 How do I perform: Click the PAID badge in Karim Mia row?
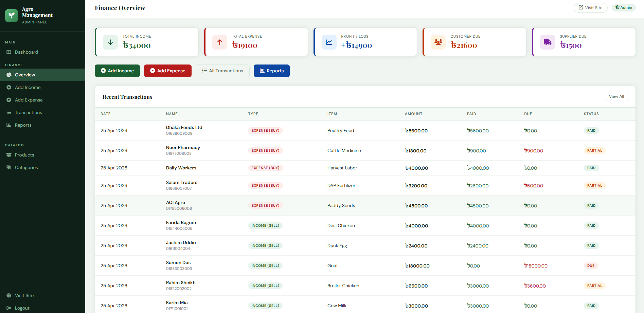pos(591,306)
